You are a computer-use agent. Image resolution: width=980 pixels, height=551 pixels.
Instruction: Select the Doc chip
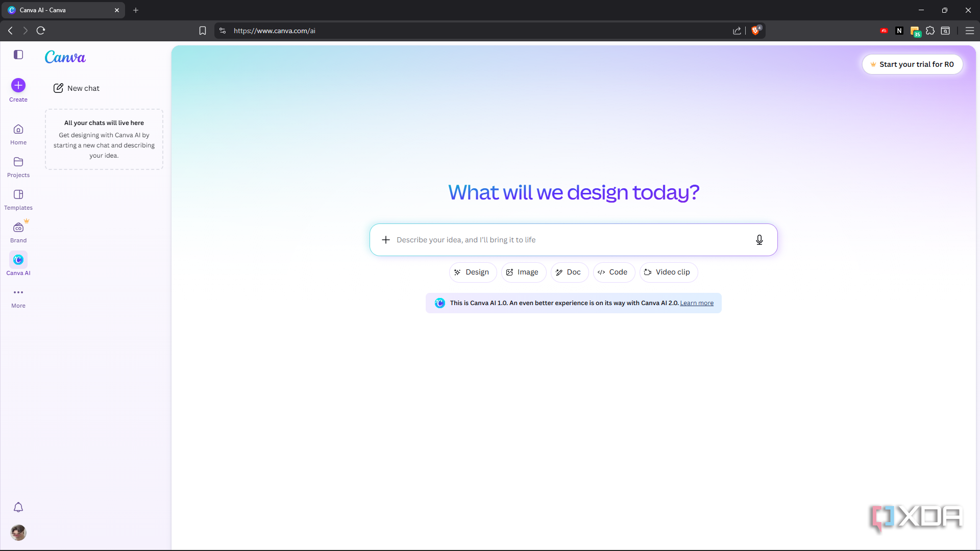click(x=569, y=272)
